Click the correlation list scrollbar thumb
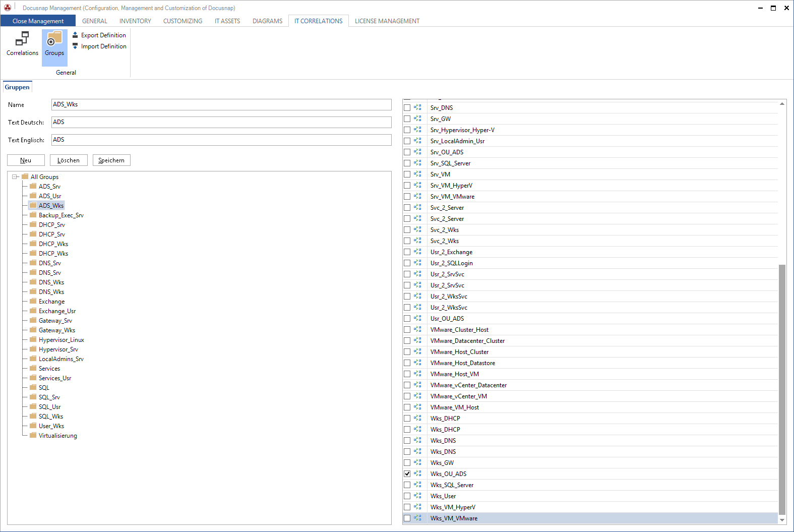 click(x=782, y=389)
